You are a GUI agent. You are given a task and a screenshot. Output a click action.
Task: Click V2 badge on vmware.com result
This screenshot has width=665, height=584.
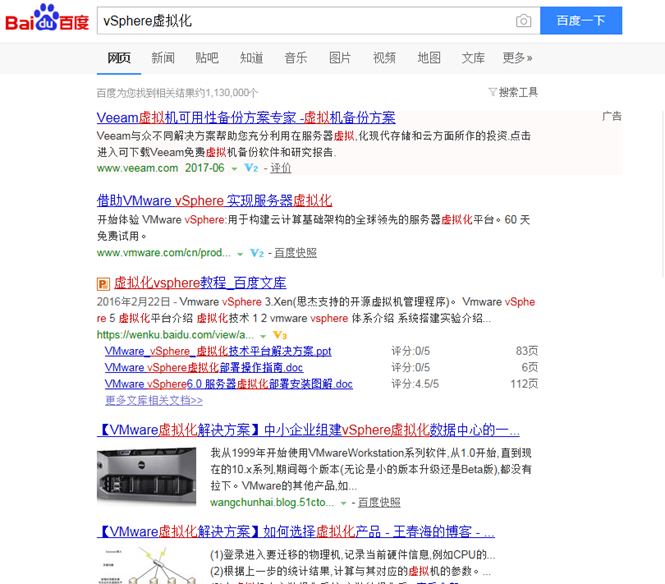coord(257,253)
